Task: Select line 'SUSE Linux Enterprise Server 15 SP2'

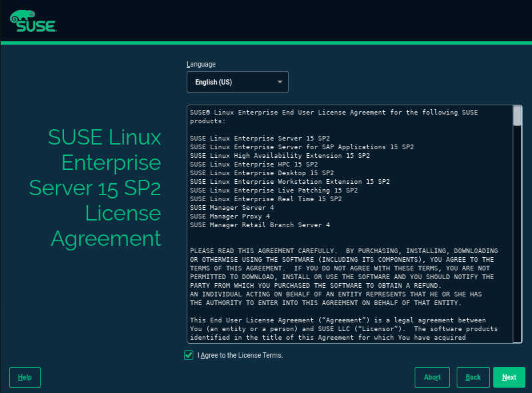Action: pyautogui.click(x=260, y=139)
